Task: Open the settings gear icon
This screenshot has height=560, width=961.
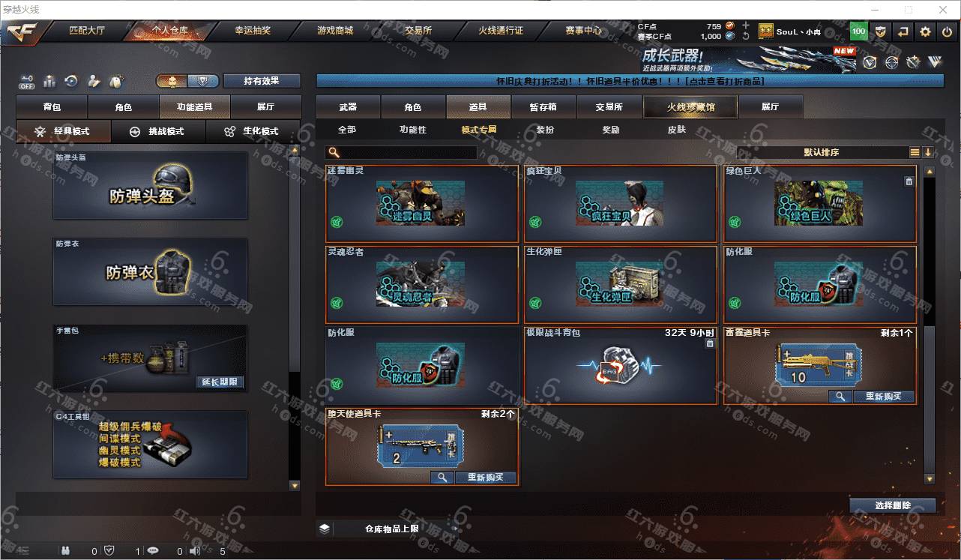Action: tap(925, 31)
